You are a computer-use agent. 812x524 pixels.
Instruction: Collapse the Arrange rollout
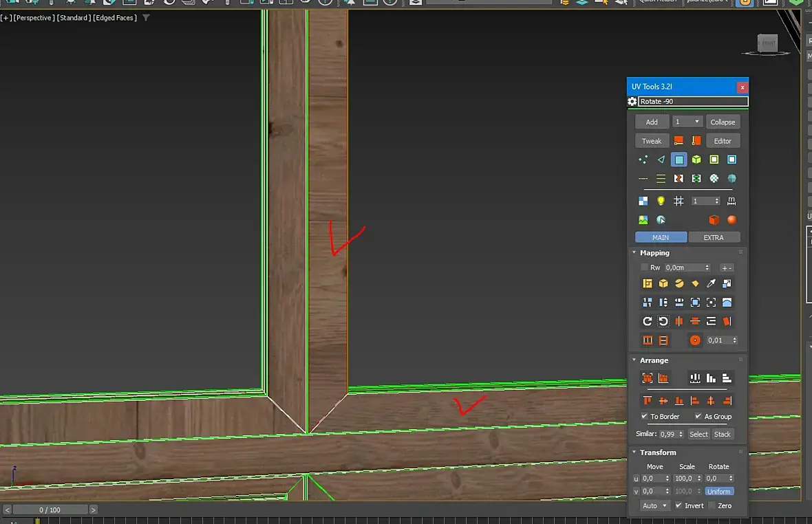pos(634,360)
